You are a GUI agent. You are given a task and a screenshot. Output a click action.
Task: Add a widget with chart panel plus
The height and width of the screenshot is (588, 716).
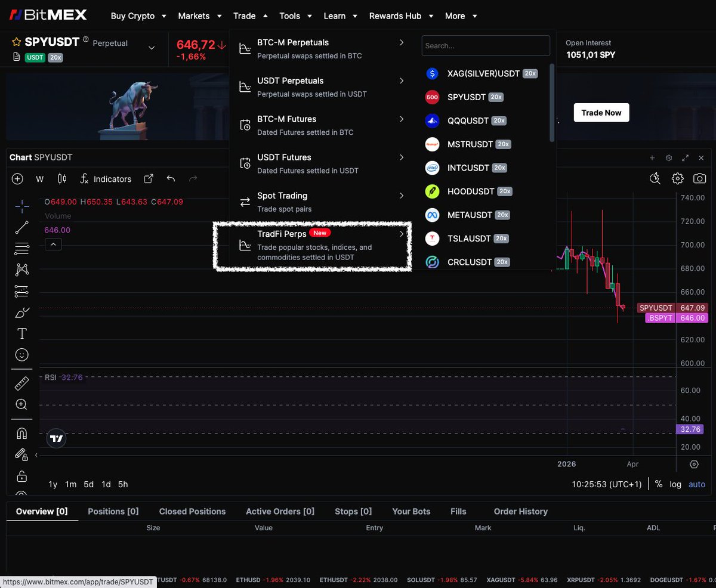[x=652, y=158]
